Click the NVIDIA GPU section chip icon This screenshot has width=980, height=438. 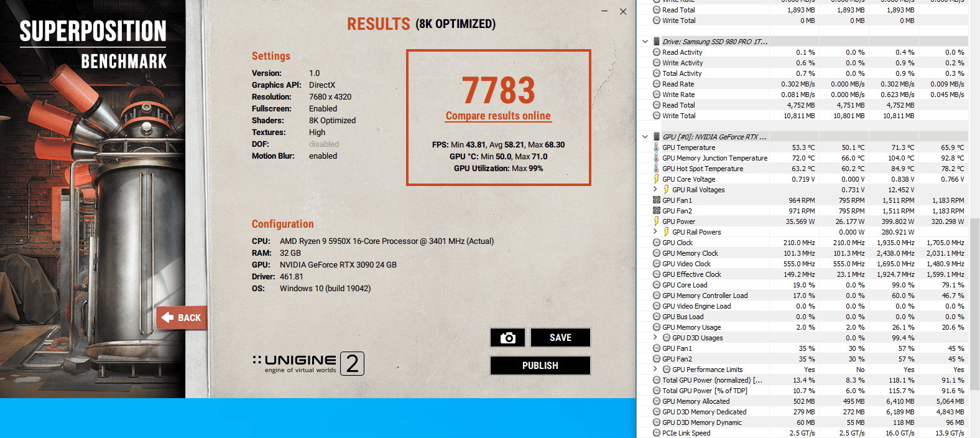656,137
